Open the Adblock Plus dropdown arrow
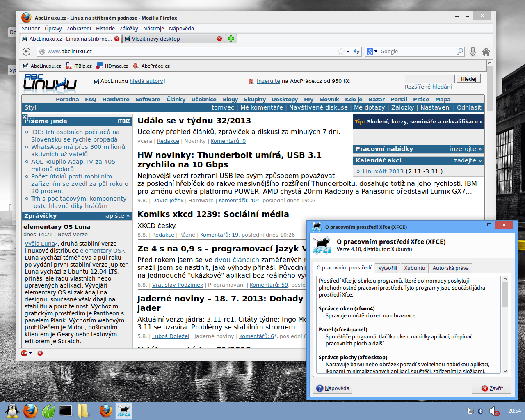The height and width of the screenshot is (420, 525). tap(30, 353)
